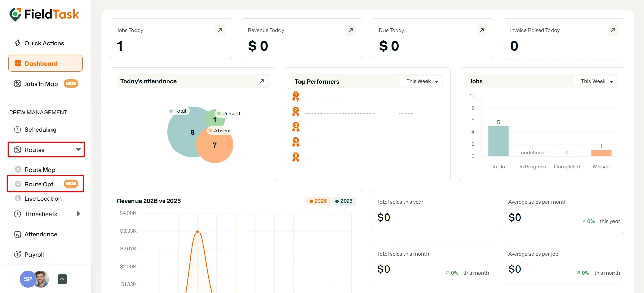644x293 pixels.
Task: Click the third-place performer medal icon
Action: tap(296, 127)
